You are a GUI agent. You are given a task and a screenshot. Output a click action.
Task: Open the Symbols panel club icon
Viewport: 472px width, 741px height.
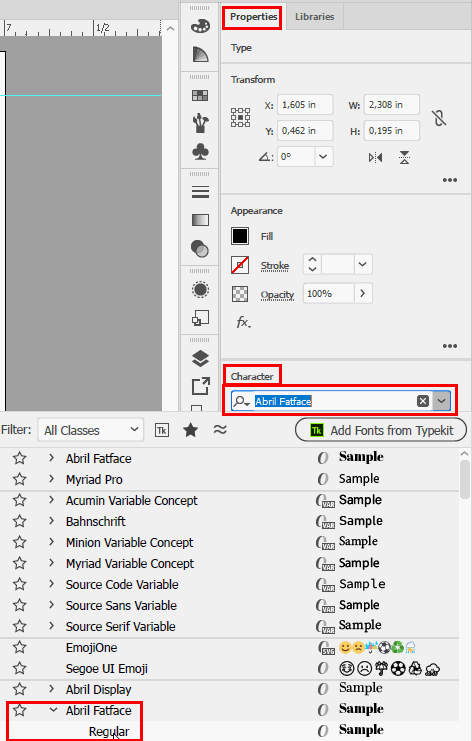click(x=200, y=151)
